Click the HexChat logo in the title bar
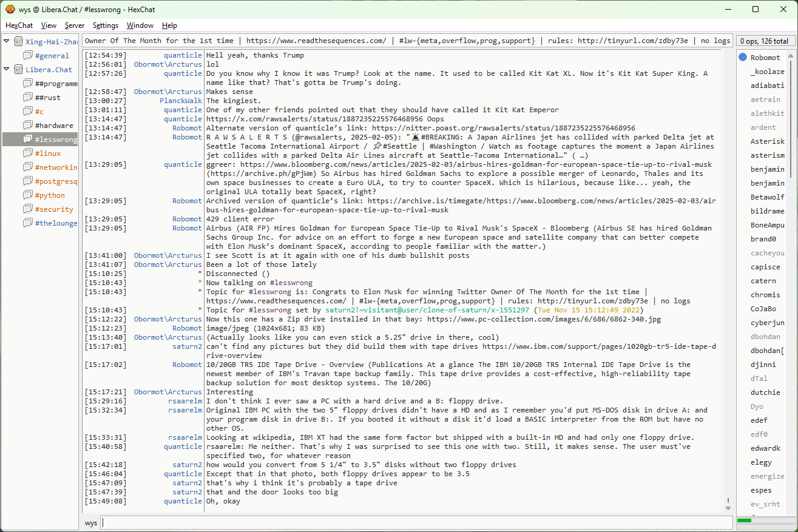 point(10,9)
